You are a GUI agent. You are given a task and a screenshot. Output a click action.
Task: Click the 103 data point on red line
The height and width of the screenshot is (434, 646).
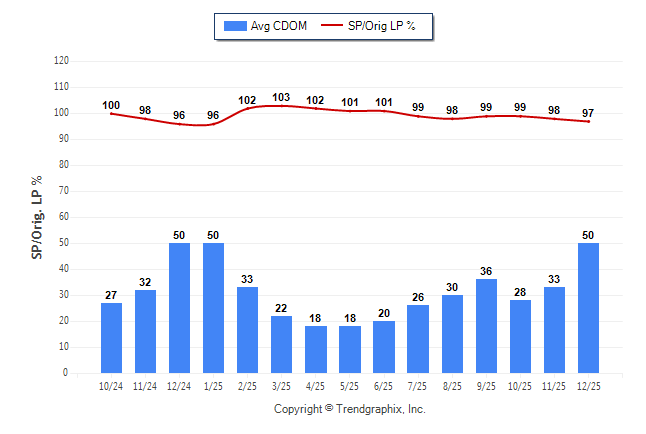pos(281,105)
